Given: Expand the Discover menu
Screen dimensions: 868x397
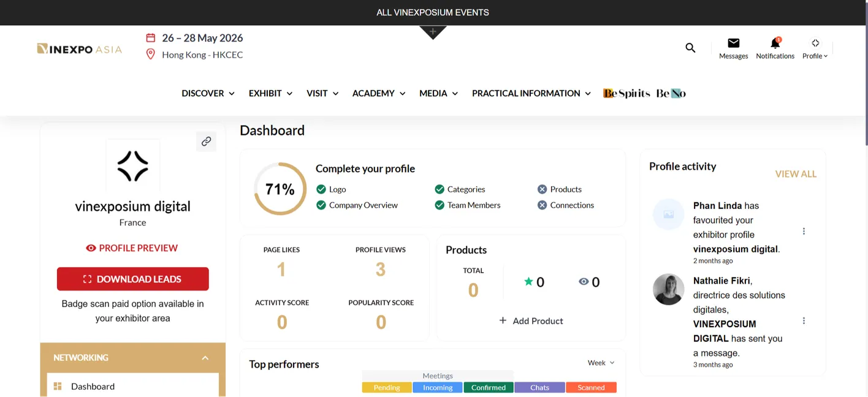Looking at the screenshot, I should click(x=208, y=93).
